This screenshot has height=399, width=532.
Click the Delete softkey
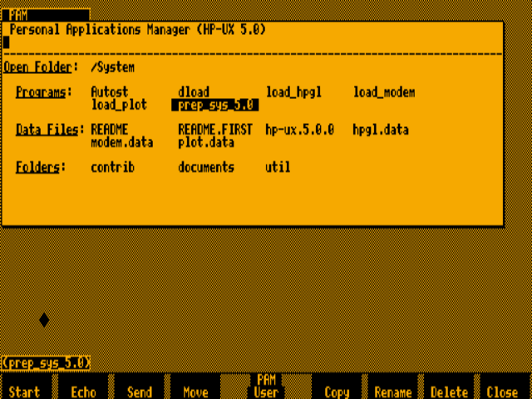(450, 387)
